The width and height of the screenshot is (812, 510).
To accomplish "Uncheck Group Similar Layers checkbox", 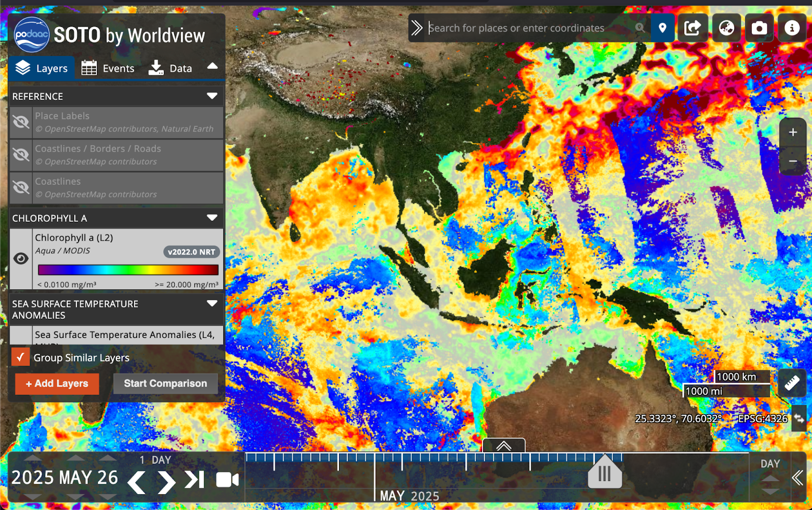I will [x=20, y=357].
